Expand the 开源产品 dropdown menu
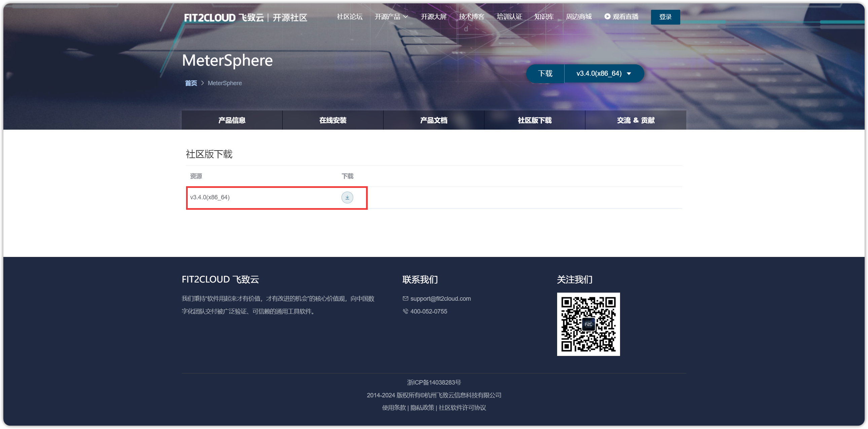Viewport: 868px width, 429px height. (391, 17)
